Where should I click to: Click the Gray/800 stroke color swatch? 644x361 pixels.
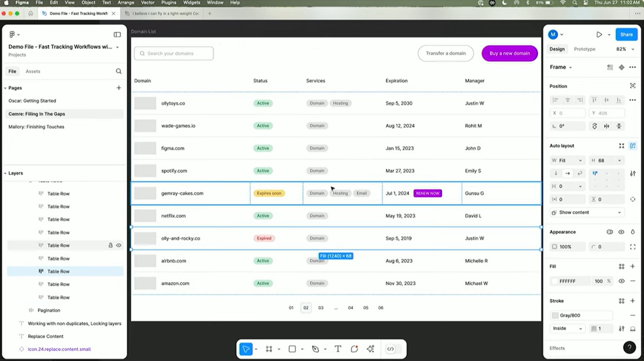coord(555,316)
